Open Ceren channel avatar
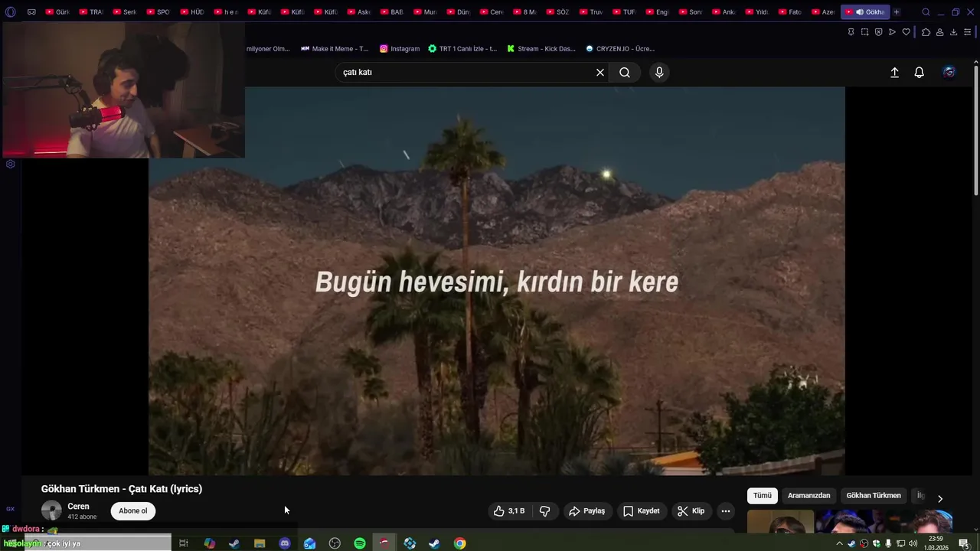Image resolution: width=980 pixels, height=551 pixels. pos(51,511)
